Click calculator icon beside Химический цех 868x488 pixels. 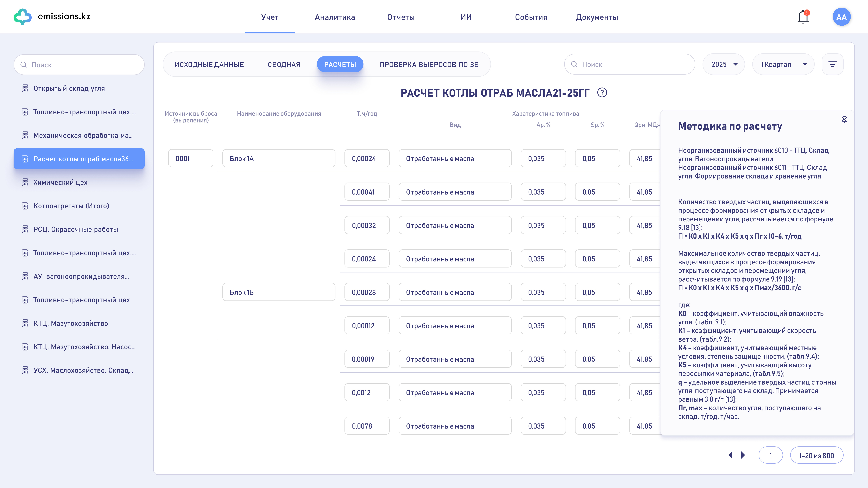coord(25,182)
